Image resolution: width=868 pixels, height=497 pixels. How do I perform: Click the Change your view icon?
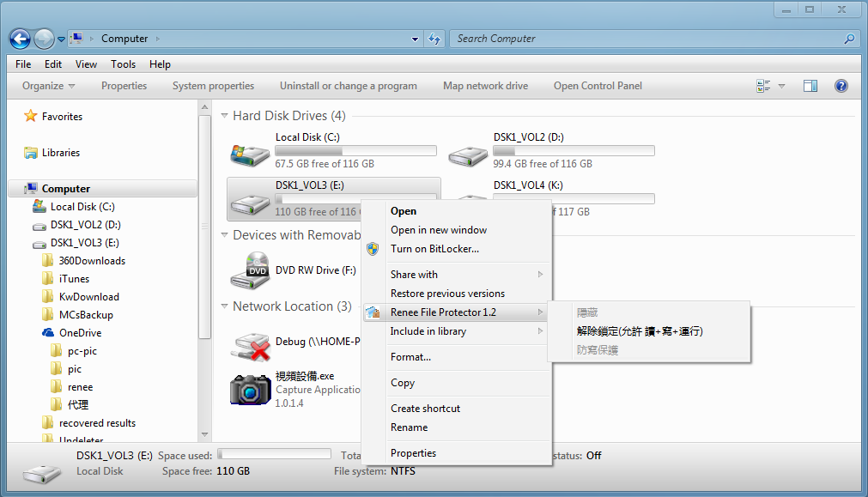click(763, 86)
